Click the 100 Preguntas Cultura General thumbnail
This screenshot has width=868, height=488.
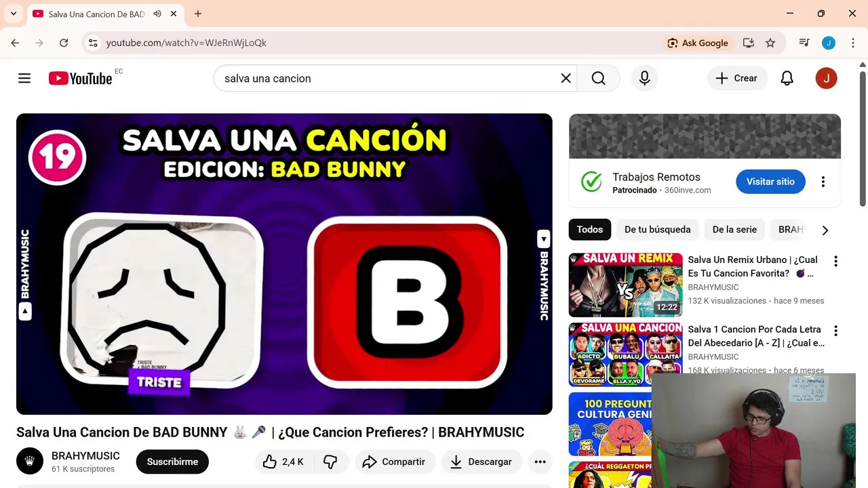[x=610, y=424]
